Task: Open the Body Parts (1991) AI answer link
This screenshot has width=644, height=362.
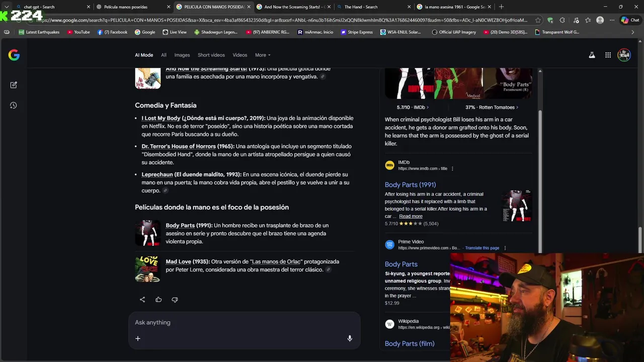Action: [x=180, y=225]
